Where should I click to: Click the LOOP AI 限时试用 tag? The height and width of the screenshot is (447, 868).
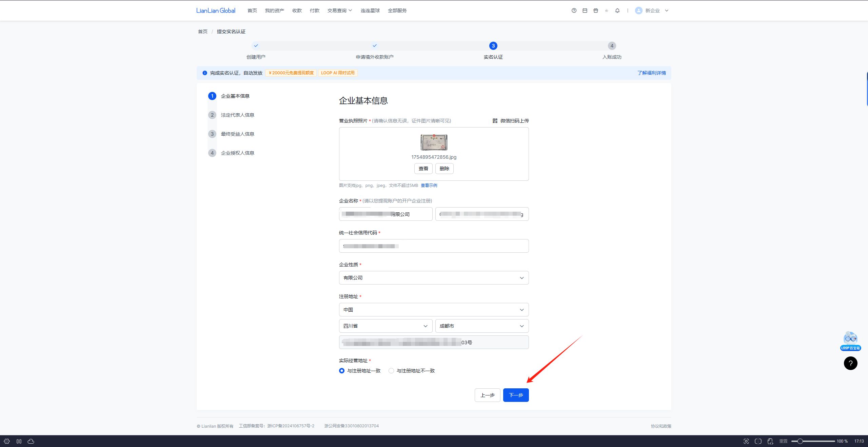pos(338,73)
